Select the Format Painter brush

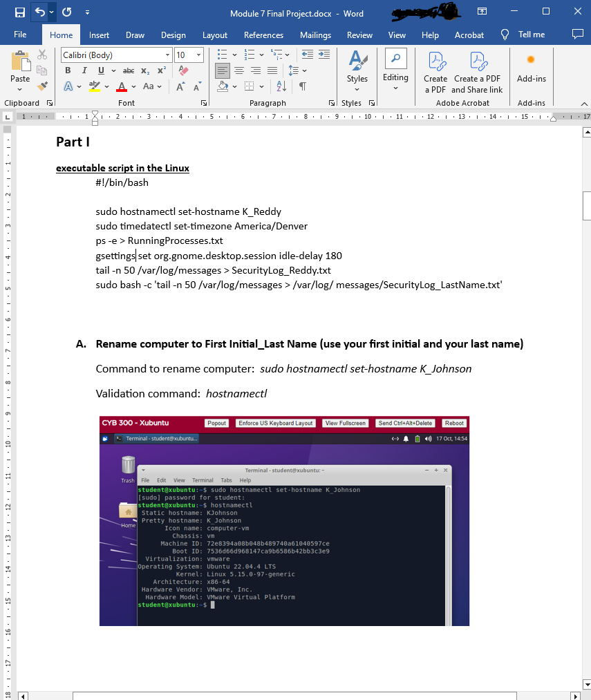[42, 86]
